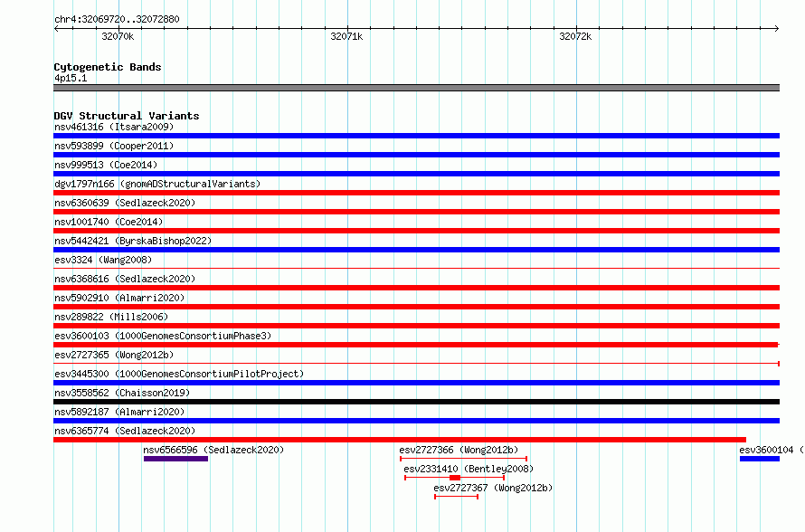Select the blue bar under nsv461316

pyautogui.click(x=416, y=136)
